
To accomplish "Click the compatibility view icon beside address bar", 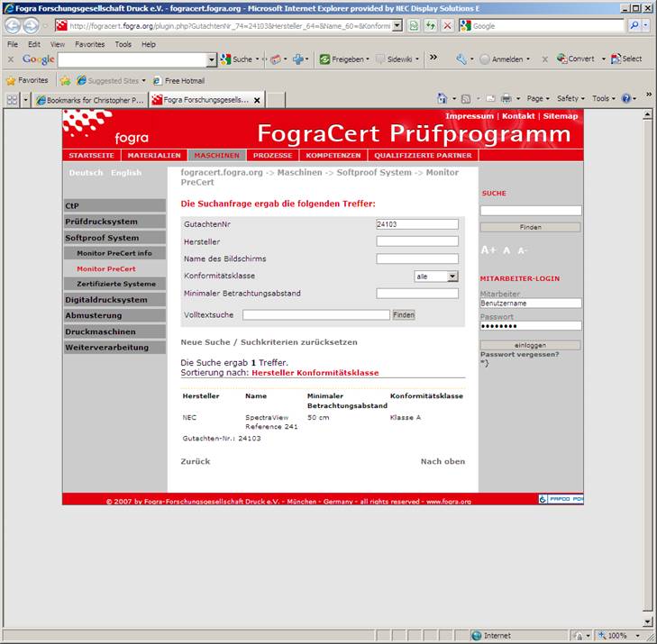I will (414, 26).
